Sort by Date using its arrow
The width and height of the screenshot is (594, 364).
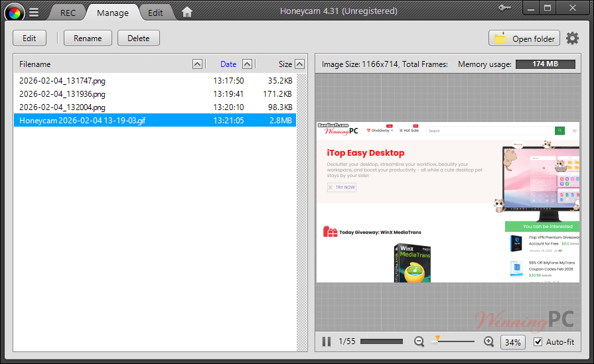[x=247, y=64]
